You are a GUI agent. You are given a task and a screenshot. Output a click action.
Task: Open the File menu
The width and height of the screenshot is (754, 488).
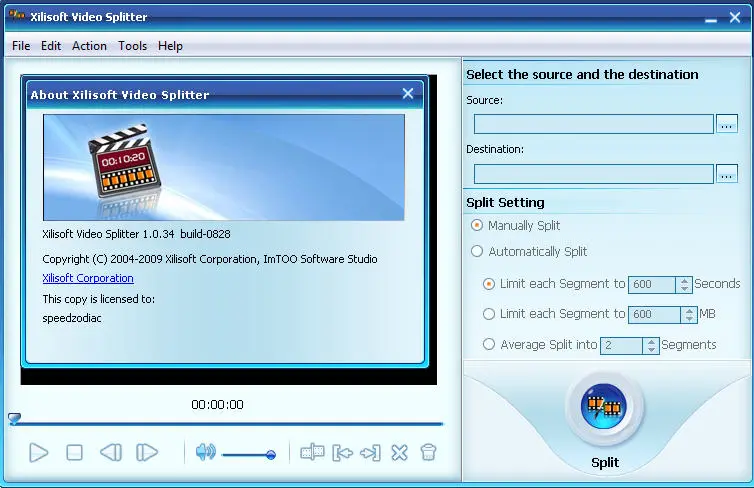21,46
